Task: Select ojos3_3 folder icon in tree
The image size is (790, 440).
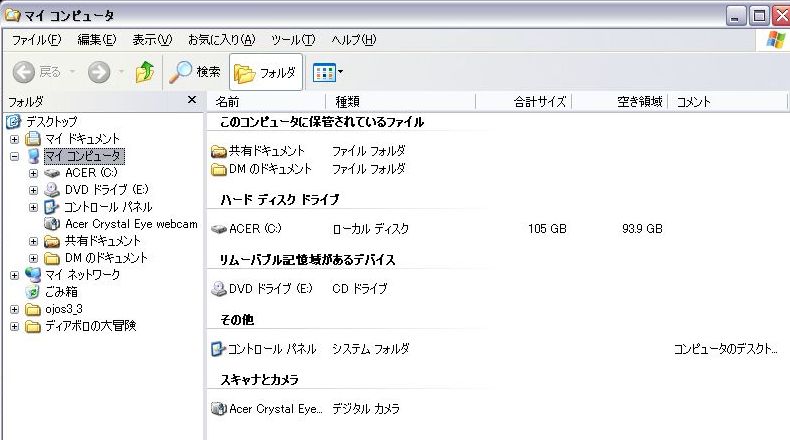Action: coord(33,309)
